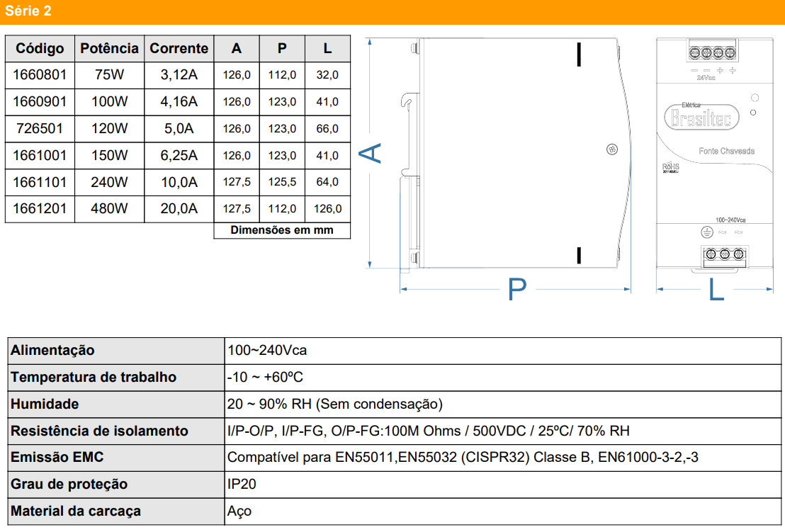Select the Código column header
Image resolution: width=785 pixels, height=532 pixels.
(x=40, y=49)
